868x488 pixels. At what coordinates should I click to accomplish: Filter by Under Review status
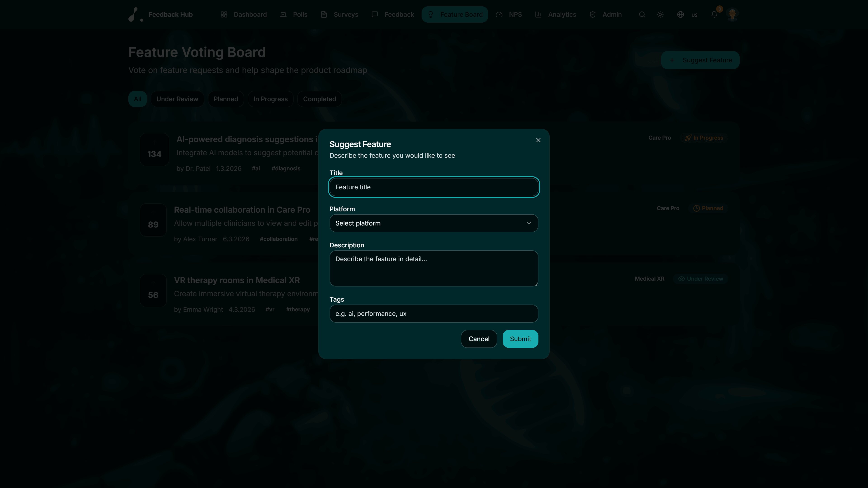177,99
